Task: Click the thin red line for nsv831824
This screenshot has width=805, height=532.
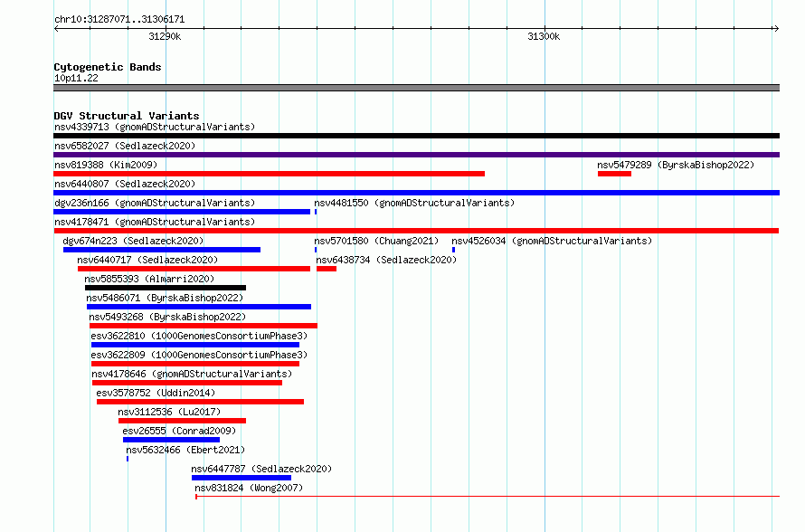Action: pyautogui.click(x=488, y=497)
